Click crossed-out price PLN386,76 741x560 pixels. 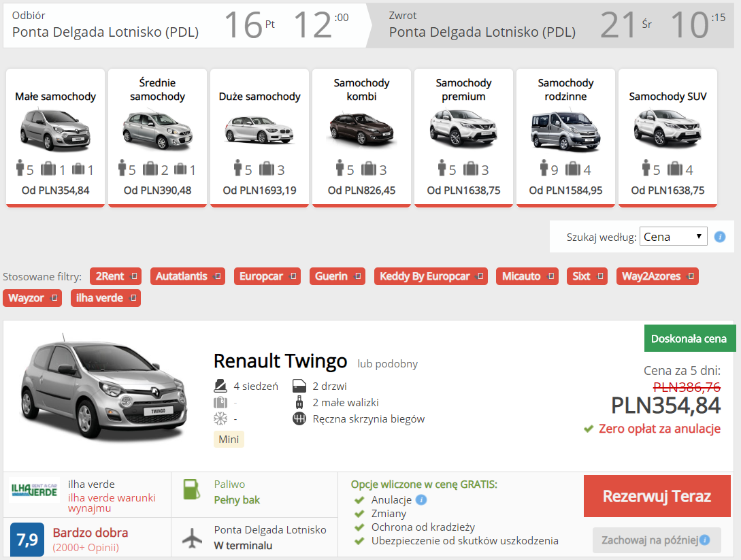687,387
